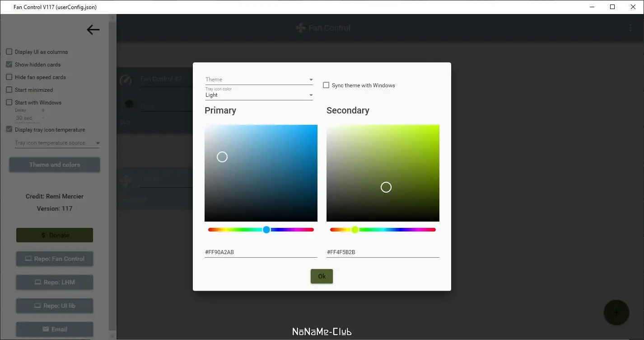This screenshot has height=340, width=644.
Task: Open Repo: Fan Control link
Action: point(55,259)
